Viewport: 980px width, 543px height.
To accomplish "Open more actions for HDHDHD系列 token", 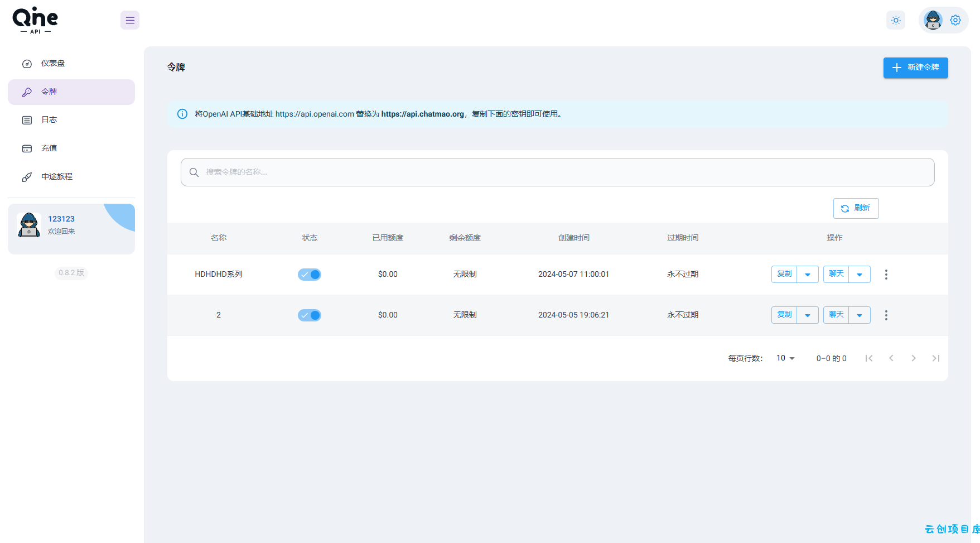I will click(x=886, y=275).
